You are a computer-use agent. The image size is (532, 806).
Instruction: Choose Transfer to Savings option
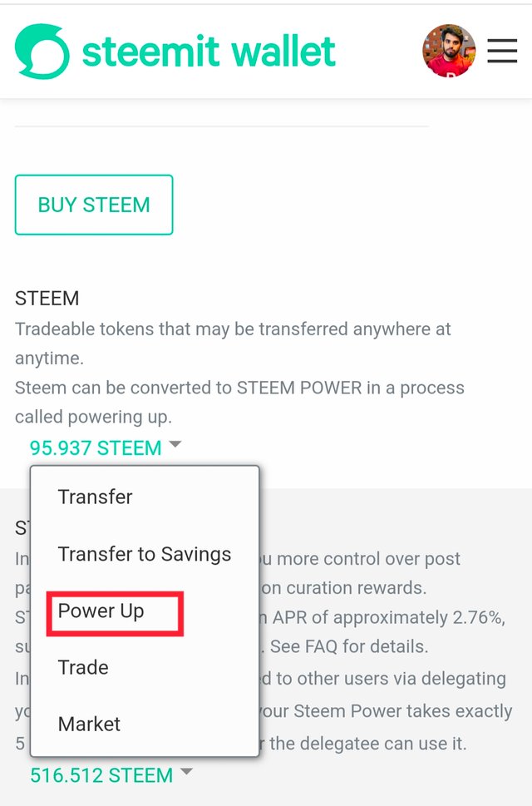[145, 555]
